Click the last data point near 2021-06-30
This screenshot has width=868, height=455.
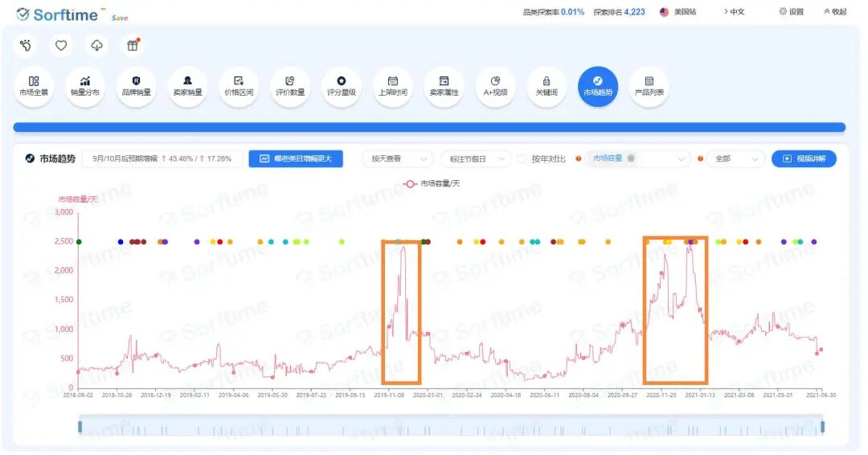(x=821, y=349)
